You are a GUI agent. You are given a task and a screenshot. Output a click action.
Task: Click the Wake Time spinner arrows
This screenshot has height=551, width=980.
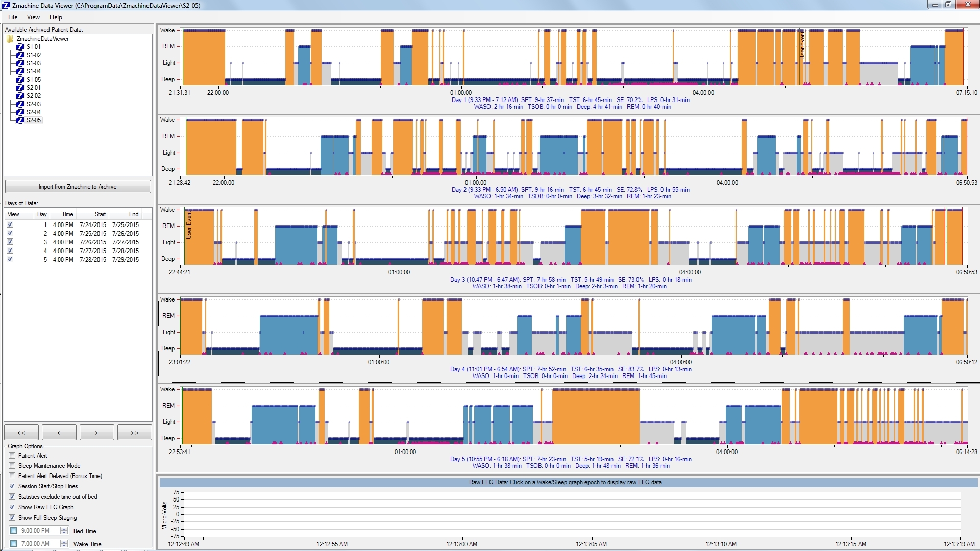click(x=64, y=544)
